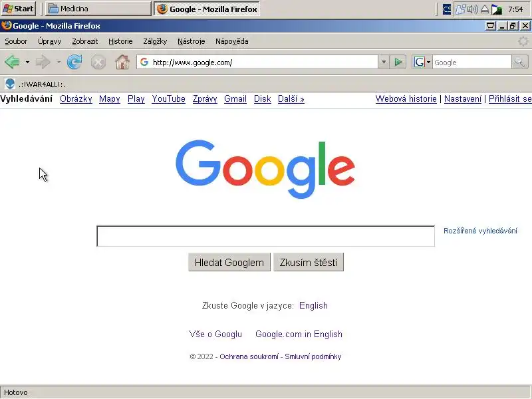The height and width of the screenshot is (399, 532).
Task: Click the Zkusím štěstí button
Action: [x=309, y=262]
